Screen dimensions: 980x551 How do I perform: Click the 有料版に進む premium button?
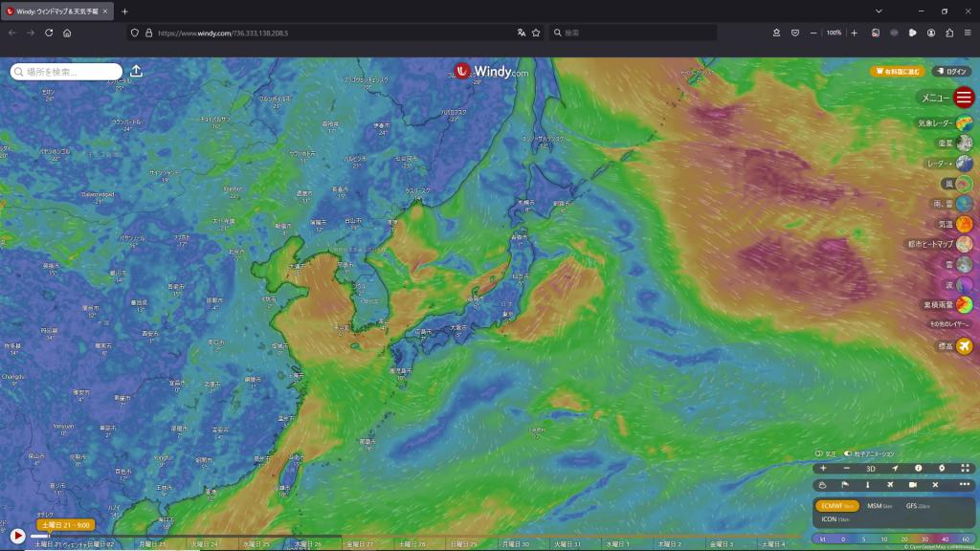coord(898,71)
